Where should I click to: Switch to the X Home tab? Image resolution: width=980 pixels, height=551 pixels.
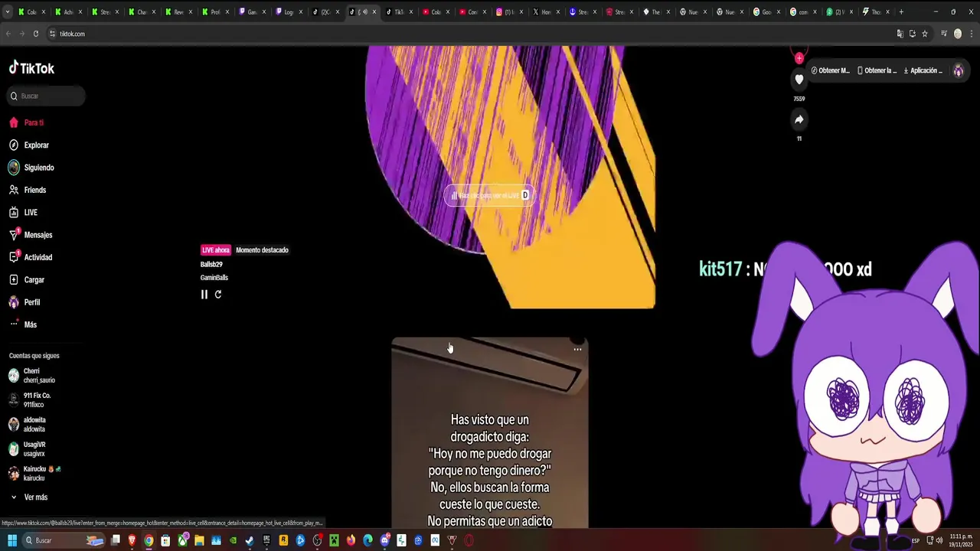[545, 11]
